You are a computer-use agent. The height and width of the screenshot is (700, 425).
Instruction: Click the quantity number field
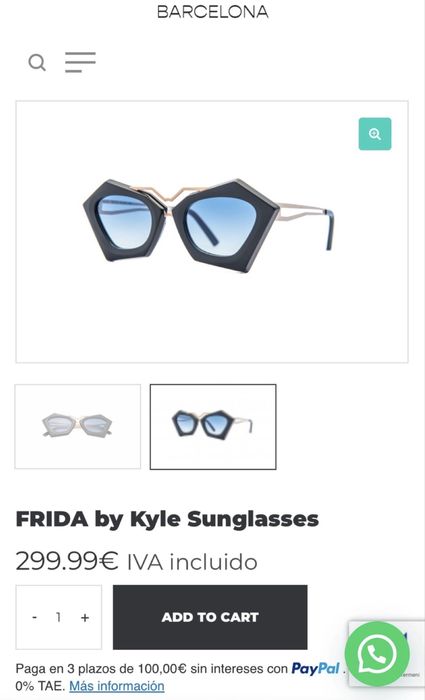(58, 617)
